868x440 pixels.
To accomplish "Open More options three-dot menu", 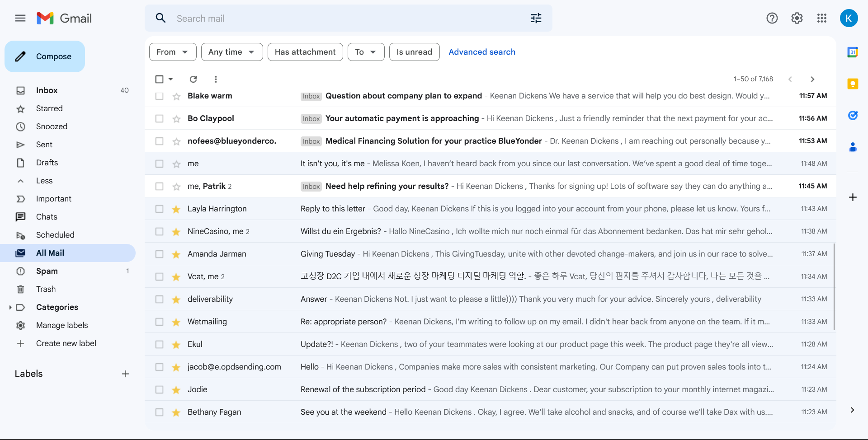I will [216, 79].
